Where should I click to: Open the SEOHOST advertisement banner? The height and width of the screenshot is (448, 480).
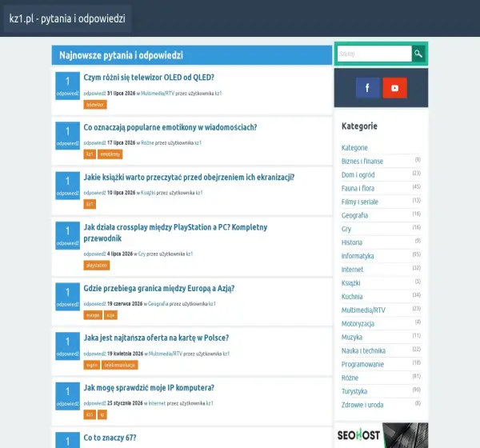[x=381, y=435]
